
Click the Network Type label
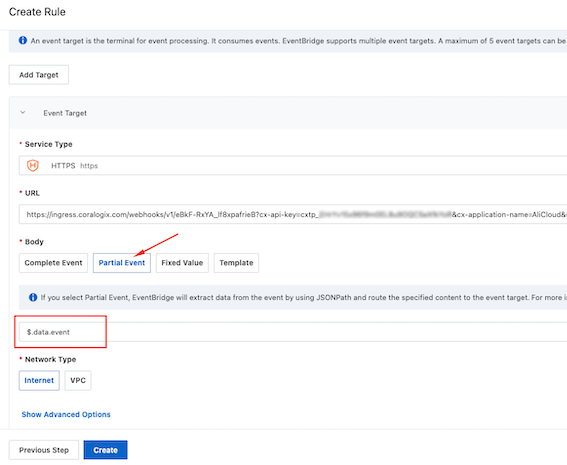(x=50, y=359)
